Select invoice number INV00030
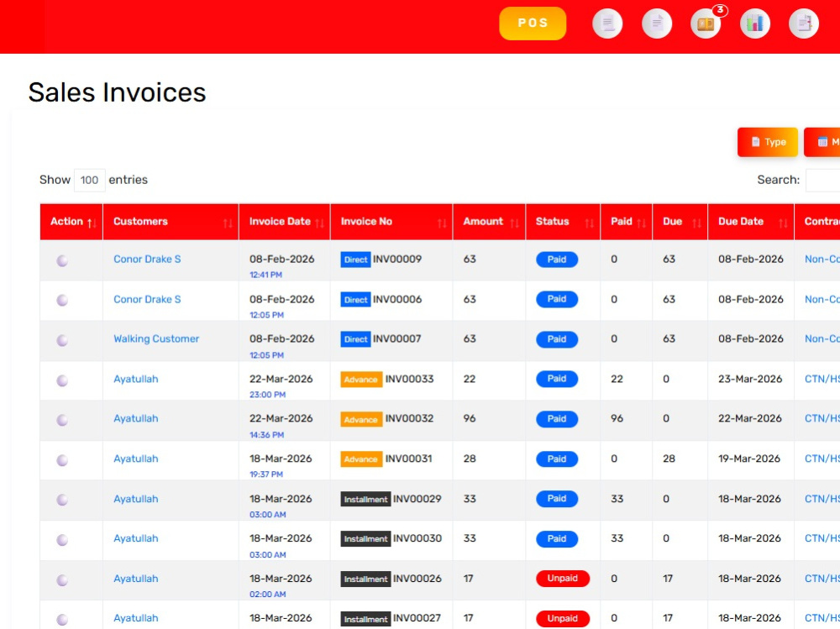Viewport: 840px width, 629px height. [417, 538]
